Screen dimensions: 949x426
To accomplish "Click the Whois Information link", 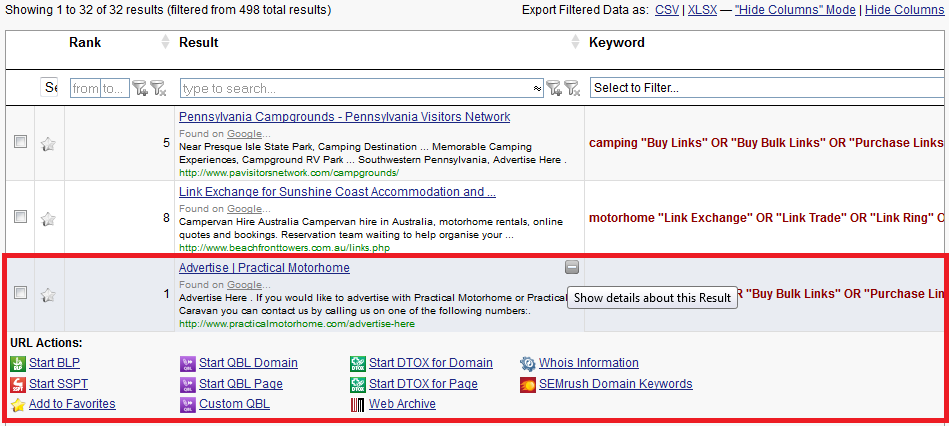I will pos(589,363).
